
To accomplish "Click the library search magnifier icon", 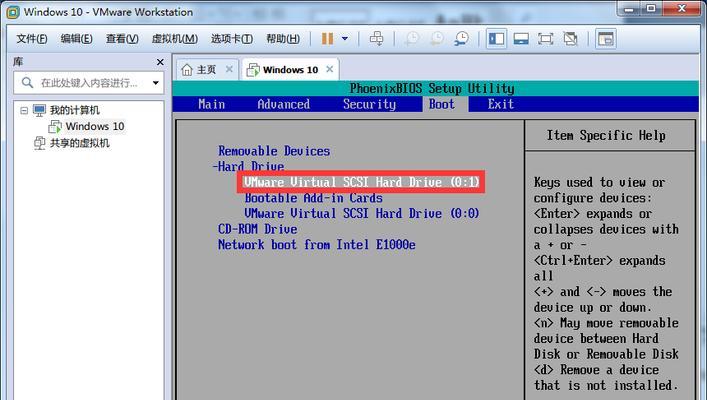I will pyautogui.click(x=27, y=83).
